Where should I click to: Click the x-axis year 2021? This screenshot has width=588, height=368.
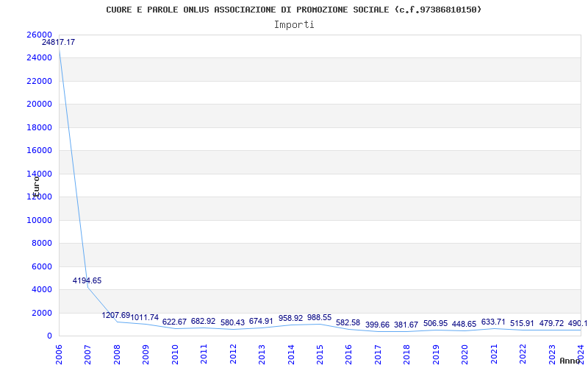click(x=494, y=355)
